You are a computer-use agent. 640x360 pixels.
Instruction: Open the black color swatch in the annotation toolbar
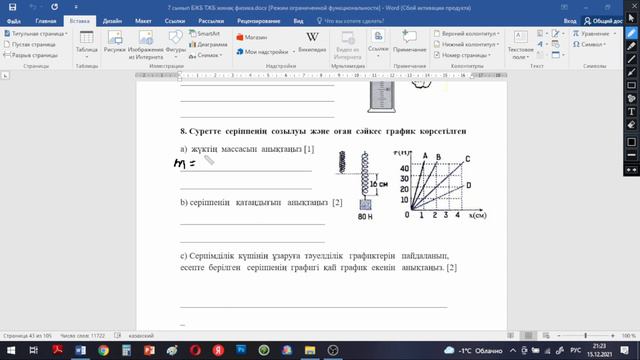pos(631,142)
